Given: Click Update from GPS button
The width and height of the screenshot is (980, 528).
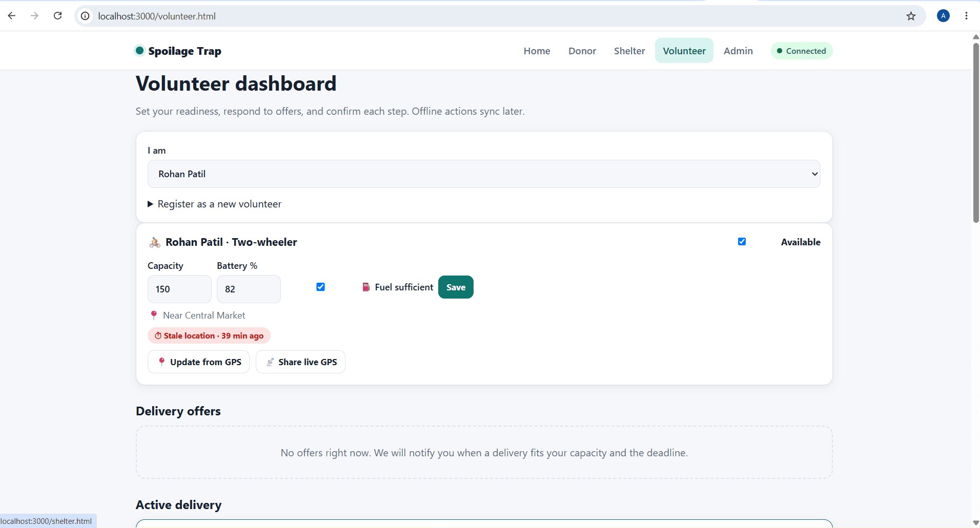Looking at the screenshot, I should tap(198, 362).
